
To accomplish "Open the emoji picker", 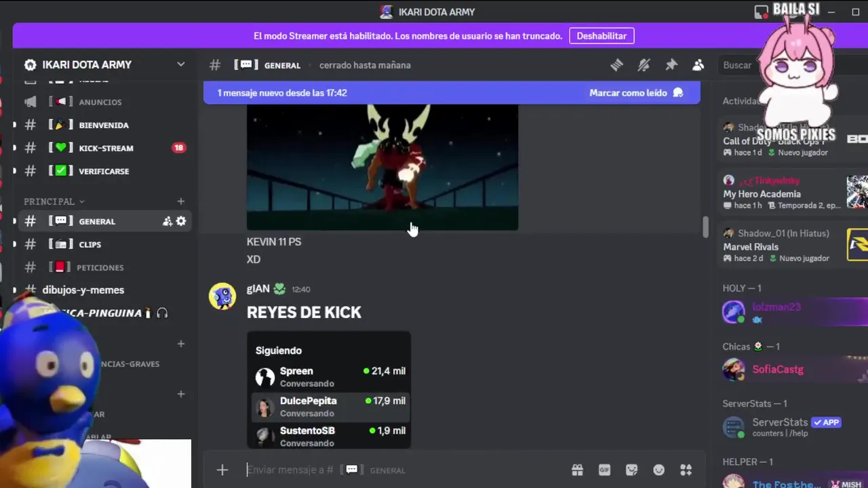I will (658, 470).
